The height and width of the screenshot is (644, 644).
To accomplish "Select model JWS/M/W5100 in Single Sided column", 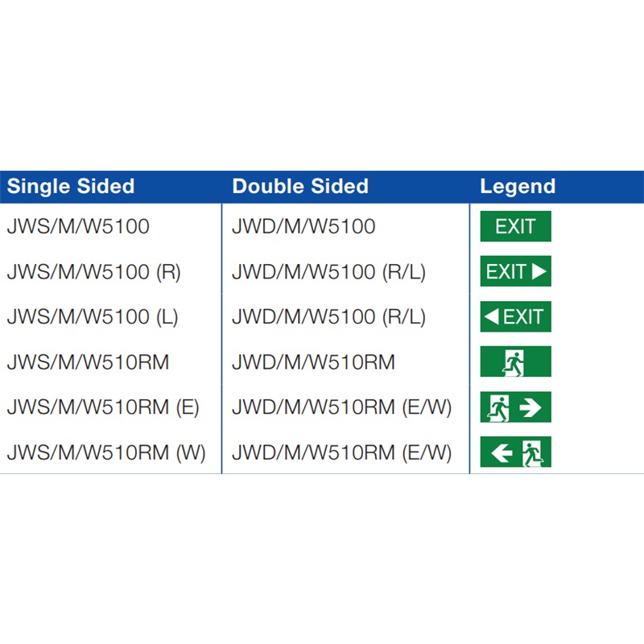I will pyautogui.click(x=78, y=227).
